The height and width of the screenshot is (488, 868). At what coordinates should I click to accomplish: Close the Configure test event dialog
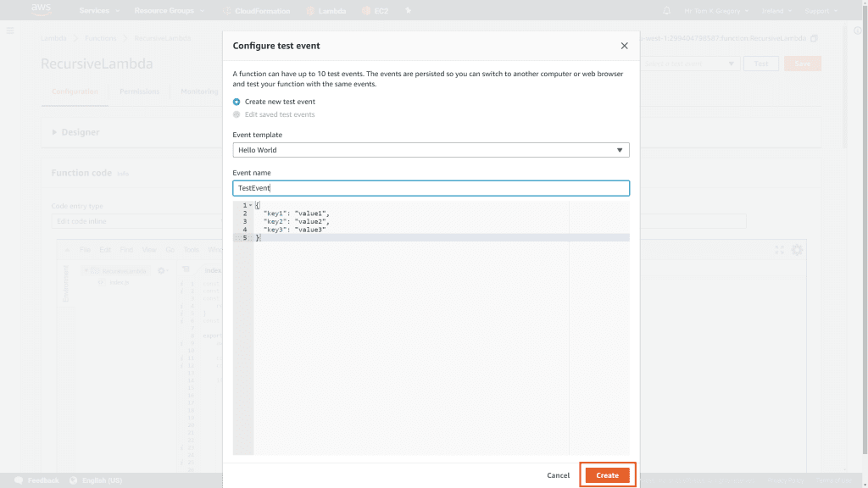coord(625,46)
